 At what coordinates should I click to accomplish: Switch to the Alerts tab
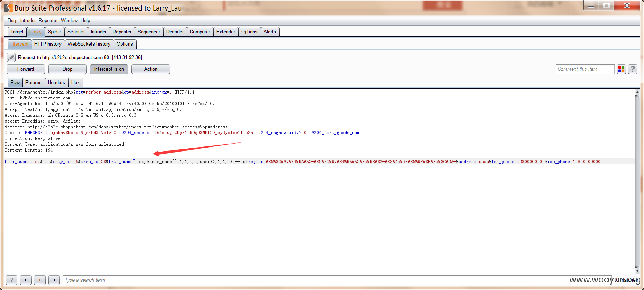[x=270, y=32]
